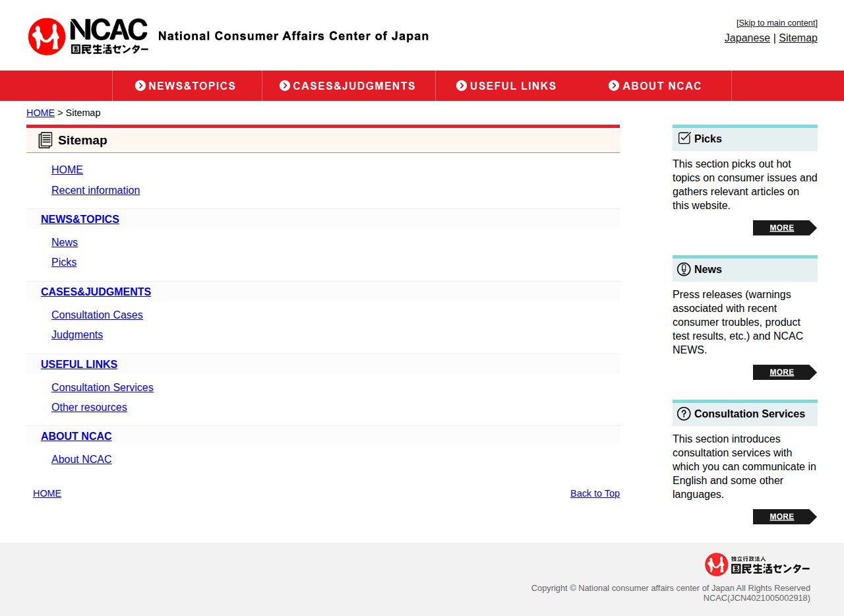
Task: Open the News link under NEWS&TOPICS
Action: [65, 243]
